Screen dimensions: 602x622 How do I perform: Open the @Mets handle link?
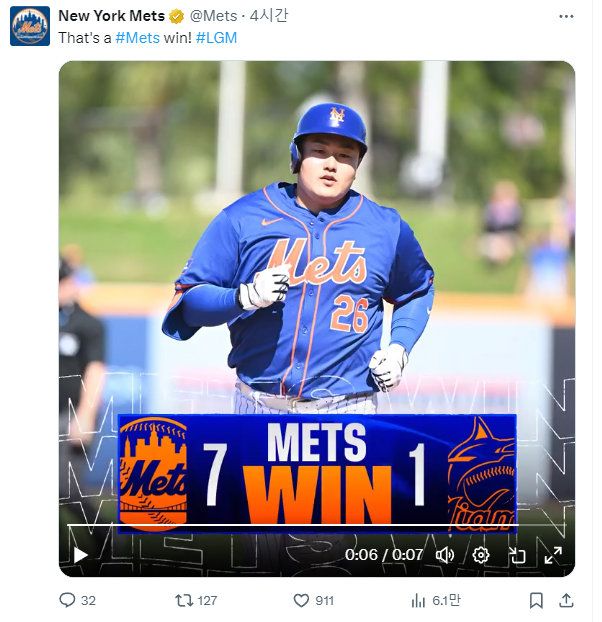coord(214,16)
